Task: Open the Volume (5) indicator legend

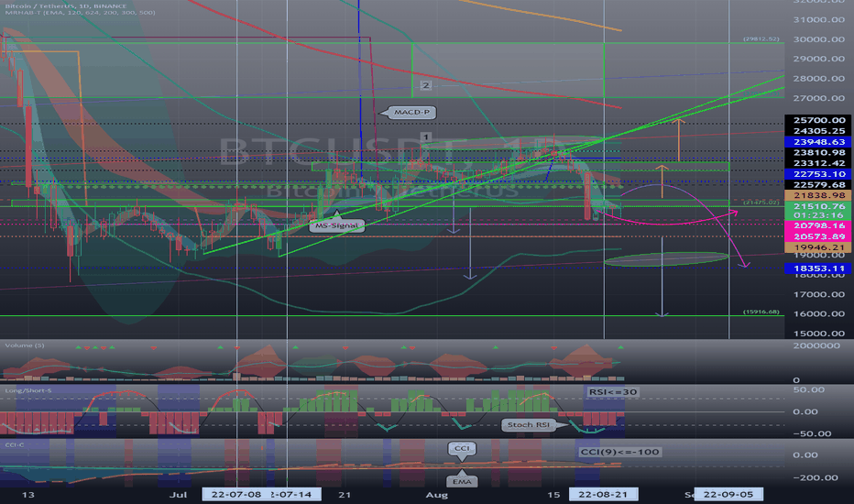Action: pos(25,345)
